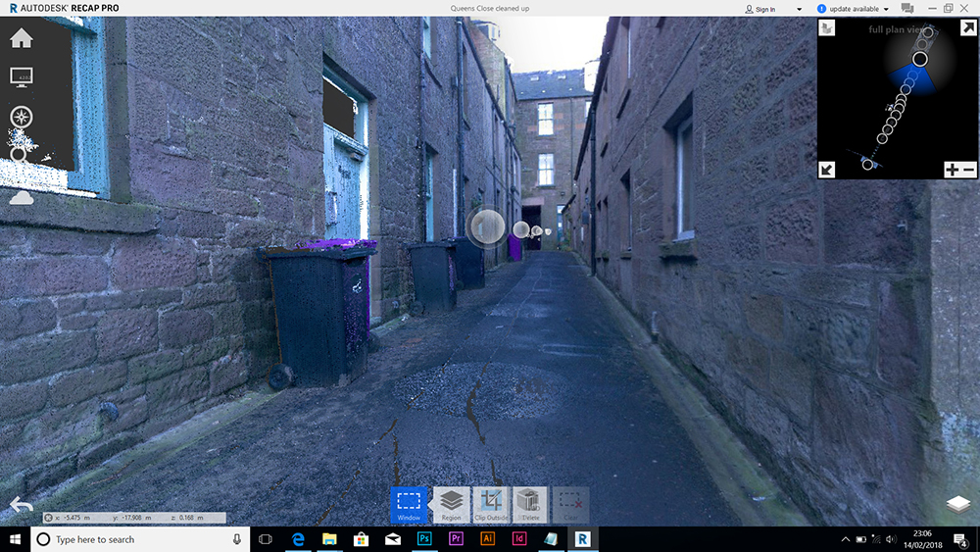Click the large scan location sphere in alley
The image size is (980, 552).
[x=486, y=226]
